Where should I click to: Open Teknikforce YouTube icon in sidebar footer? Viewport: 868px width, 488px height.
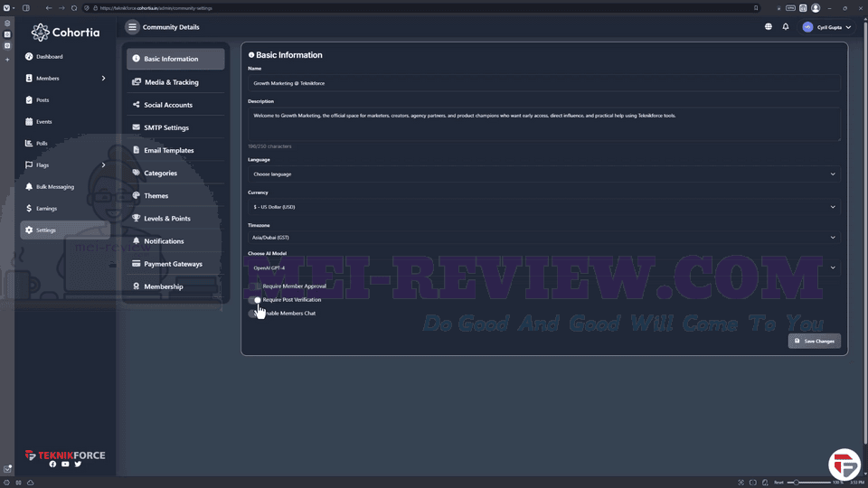65,465
